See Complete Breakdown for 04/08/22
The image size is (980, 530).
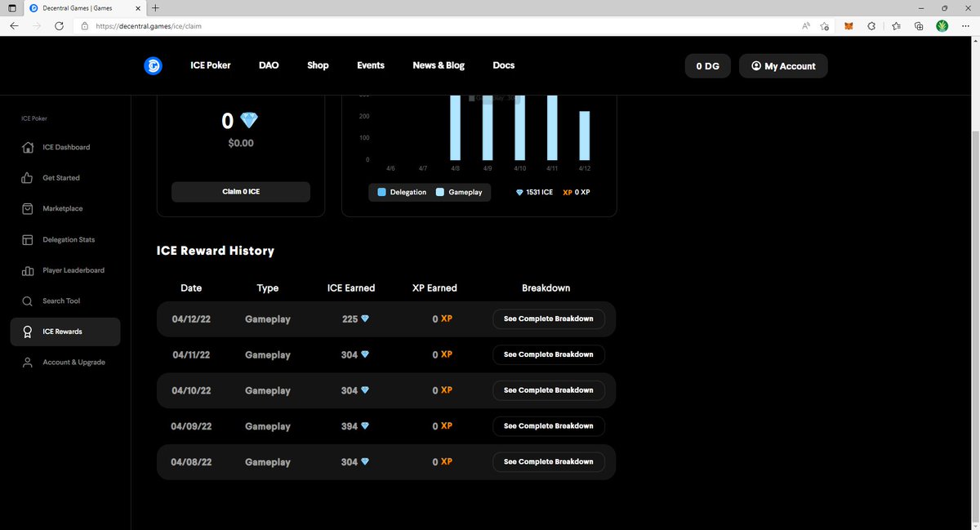549,462
